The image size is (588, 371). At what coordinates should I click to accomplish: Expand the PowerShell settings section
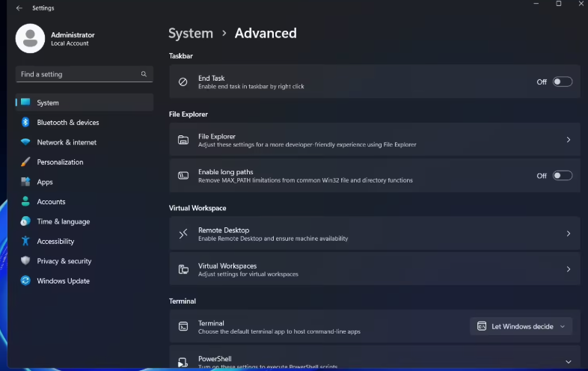coord(568,362)
